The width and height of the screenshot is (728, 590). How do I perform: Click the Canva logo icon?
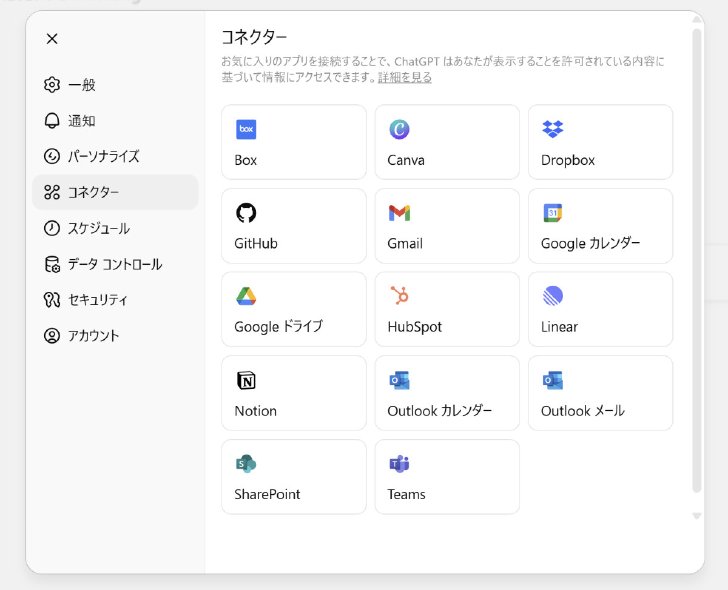(x=399, y=129)
